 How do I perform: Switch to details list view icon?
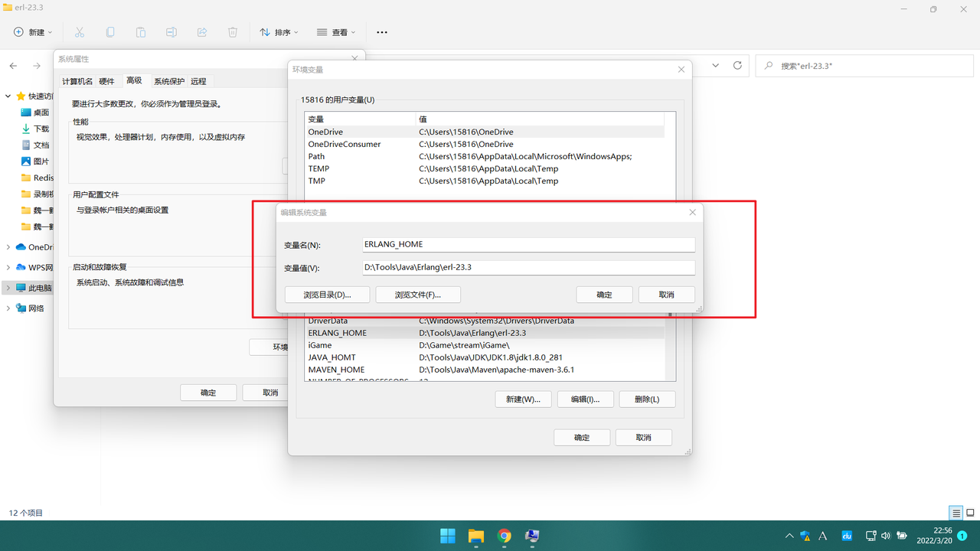[x=956, y=513]
